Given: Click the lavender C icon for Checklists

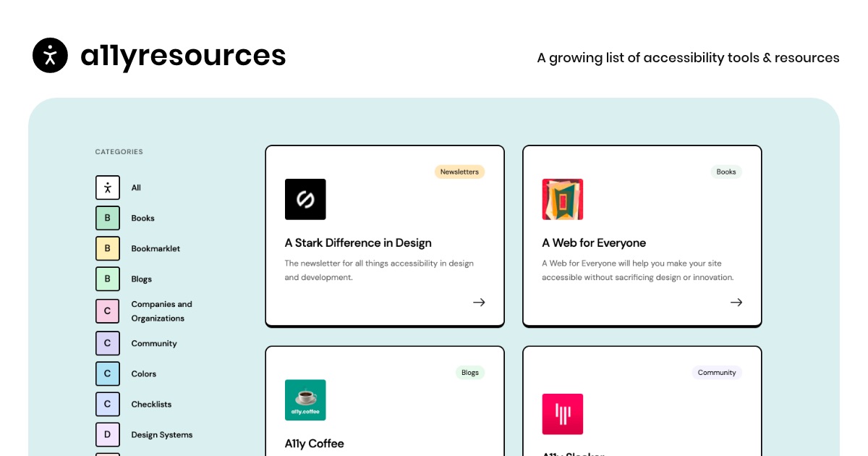Looking at the screenshot, I should click(107, 404).
